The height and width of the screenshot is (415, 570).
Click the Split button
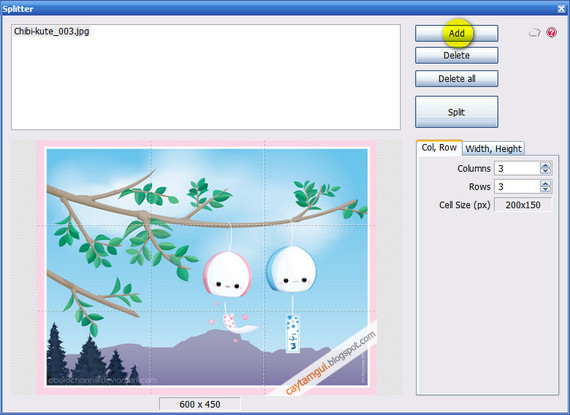[x=457, y=112]
